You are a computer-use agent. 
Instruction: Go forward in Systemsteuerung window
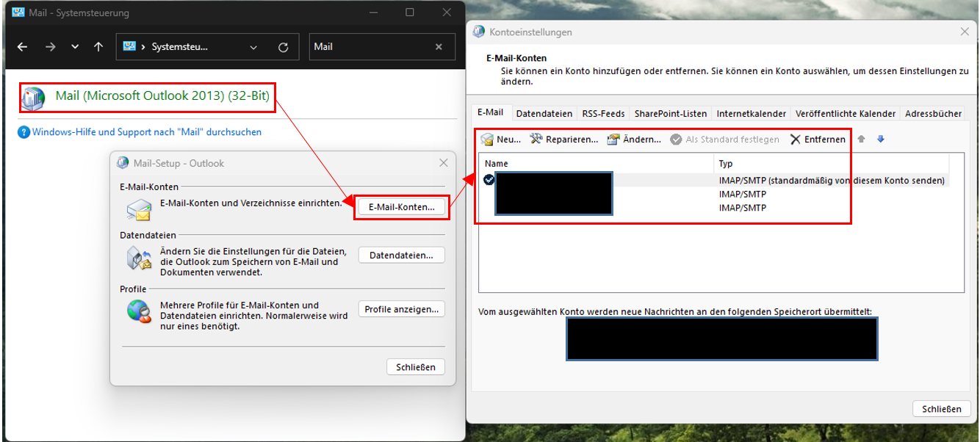(x=50, y=46)
